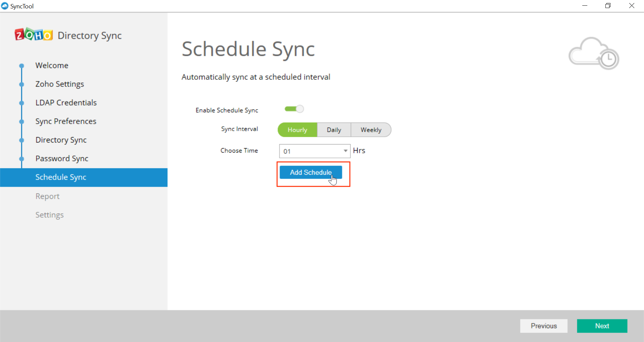644x342 pixels.
Task: Open the Directory Sync step
Action: [x=61, y=140]
